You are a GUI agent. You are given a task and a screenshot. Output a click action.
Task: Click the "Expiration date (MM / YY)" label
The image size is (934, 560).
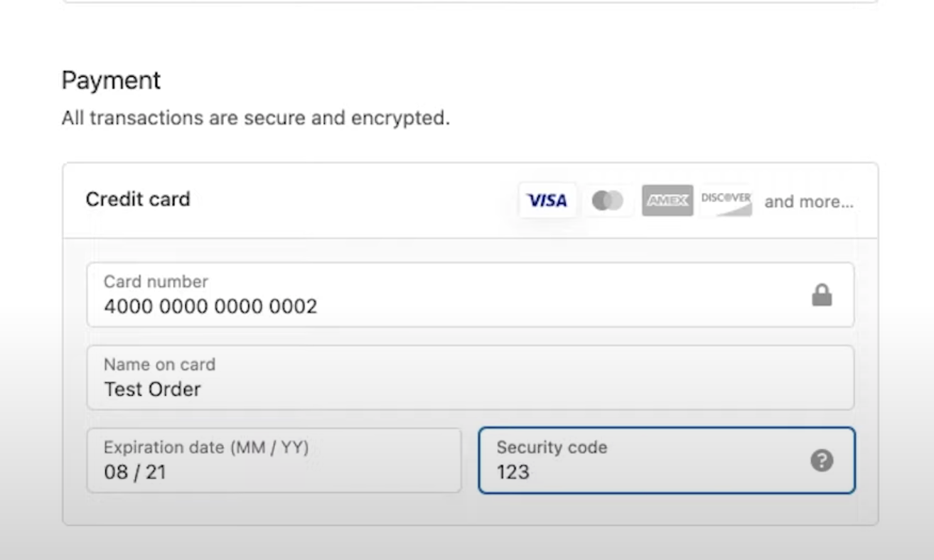206,448
